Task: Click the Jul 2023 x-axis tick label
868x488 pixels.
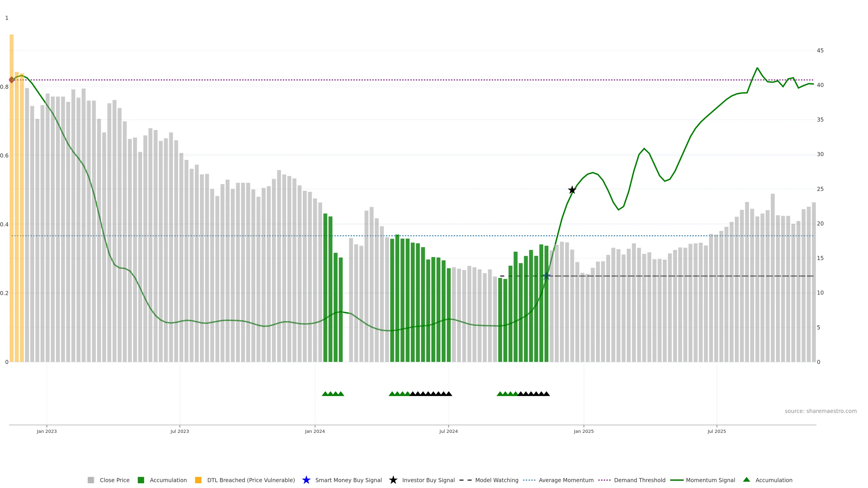Action: pyautogui.click(x=180, y=432)
